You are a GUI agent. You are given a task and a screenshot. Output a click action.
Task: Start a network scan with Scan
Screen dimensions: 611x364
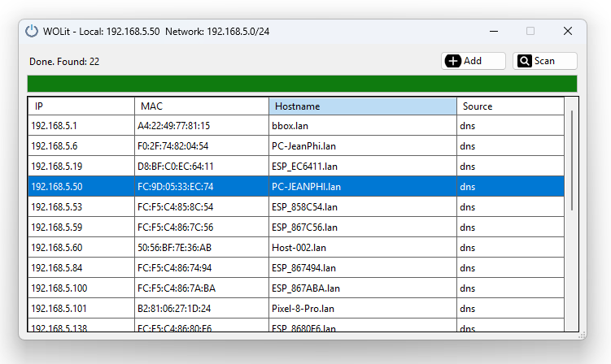(x=544, y=61)
